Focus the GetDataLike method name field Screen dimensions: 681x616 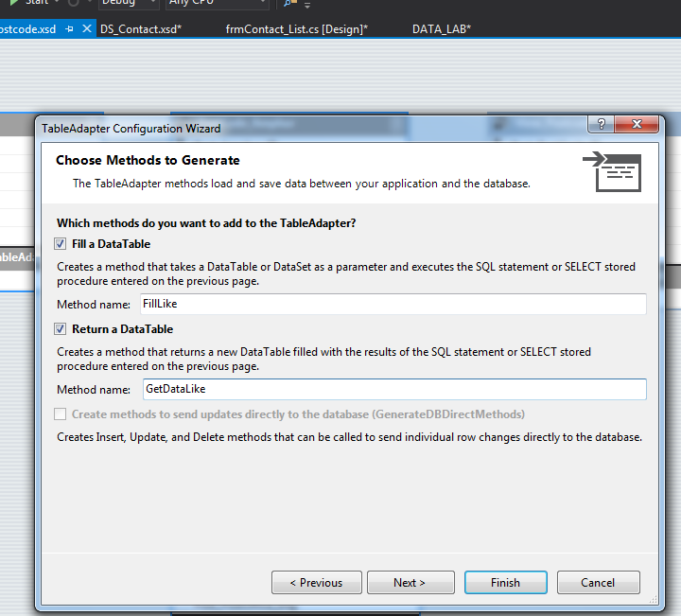click(393, 389)
